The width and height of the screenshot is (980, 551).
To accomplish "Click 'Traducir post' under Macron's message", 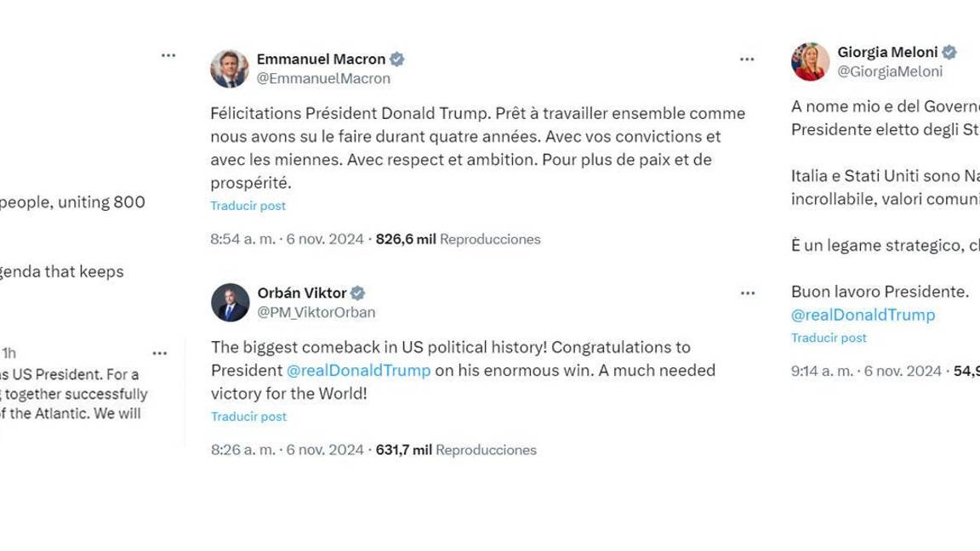I will (x=247, y=206).
